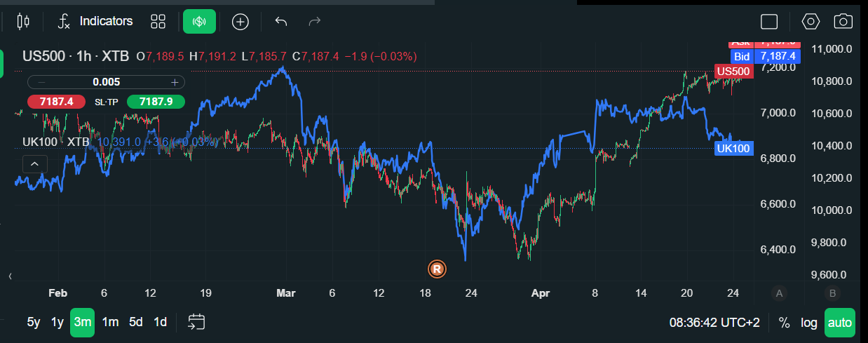868x343 pixels.
Task: Click the compare or add symbol plus icon
Action: 240,22
